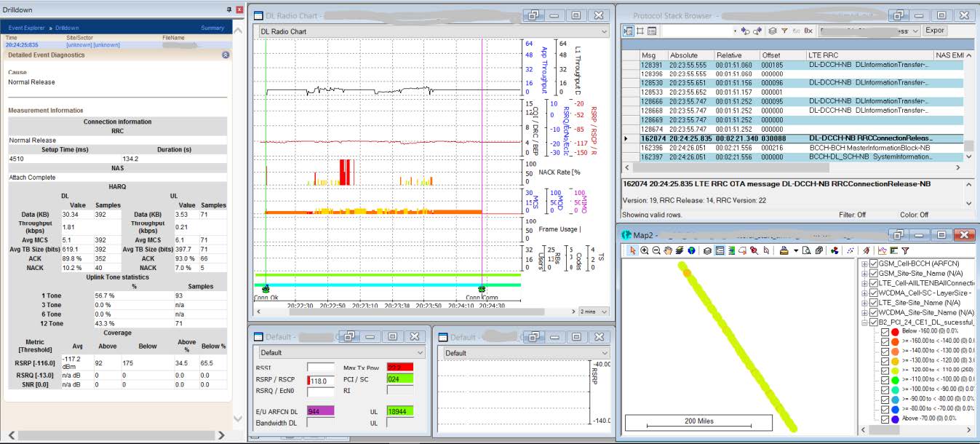The image size is (980, 444).
Task: Click the LTE RRC column header
Action: [x=869, y=55]
